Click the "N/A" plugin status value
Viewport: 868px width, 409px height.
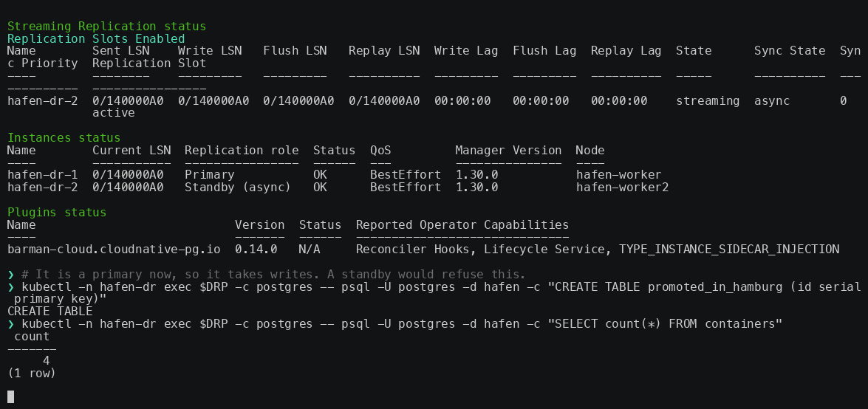[x=309, y=250]
